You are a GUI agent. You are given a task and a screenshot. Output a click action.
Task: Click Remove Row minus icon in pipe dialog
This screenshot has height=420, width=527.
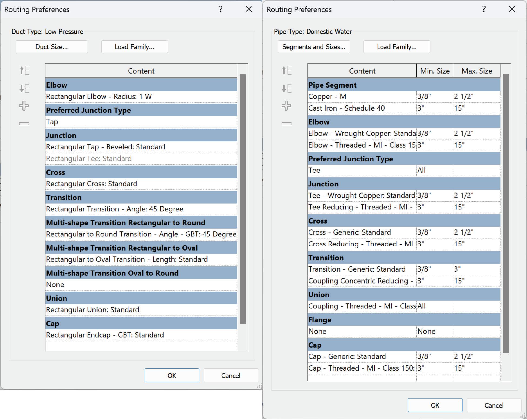point(286,124)
